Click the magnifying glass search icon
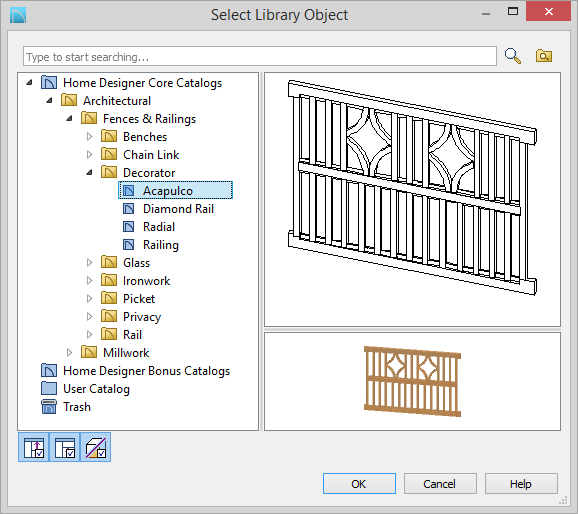The height and width of the screenshot is (514, 578). tap(513, 56)
